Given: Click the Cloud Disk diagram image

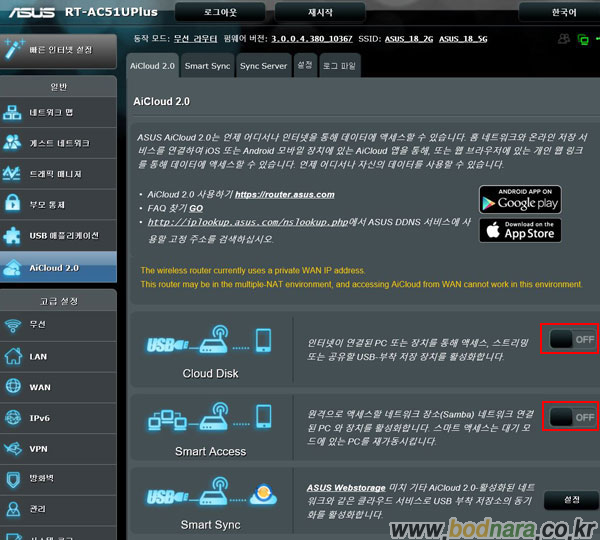Looking at the screenshot, I should coord(209,339).
